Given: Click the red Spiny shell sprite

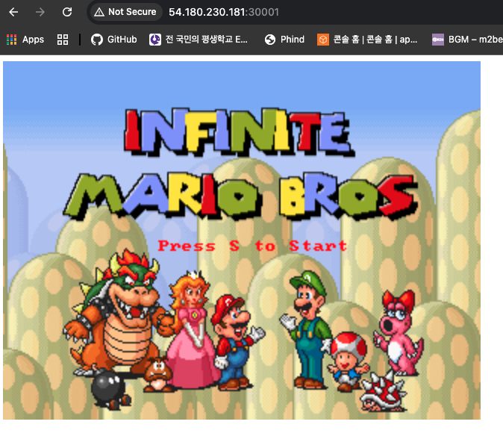Looking at the screenshot, I should [x=384, y=391].
